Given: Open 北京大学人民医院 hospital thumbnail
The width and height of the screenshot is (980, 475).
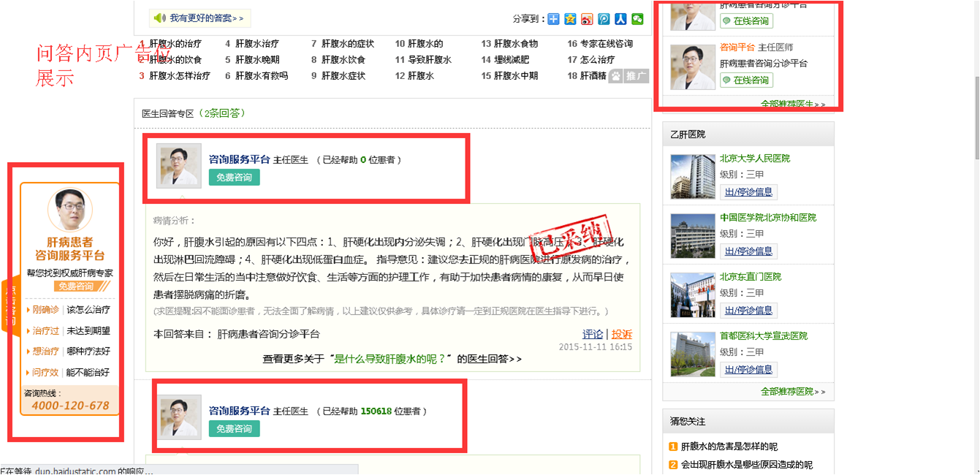Looking at the screenshot, I should pyautogui.click(x=692, y=177).
